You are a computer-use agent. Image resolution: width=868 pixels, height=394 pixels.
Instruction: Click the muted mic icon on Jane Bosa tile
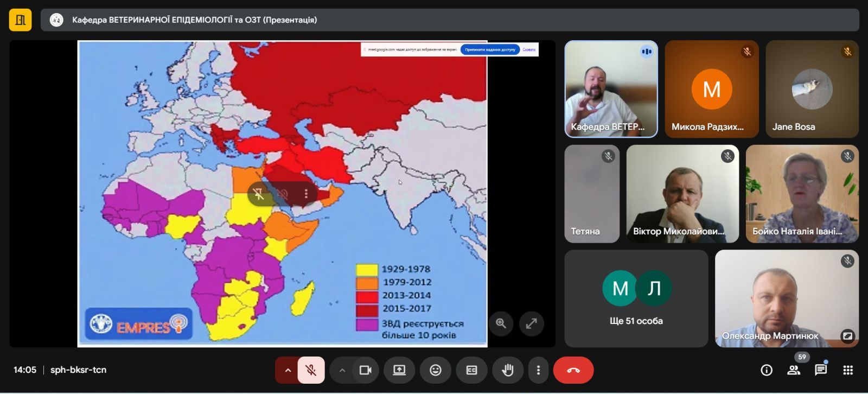[847, 52]
